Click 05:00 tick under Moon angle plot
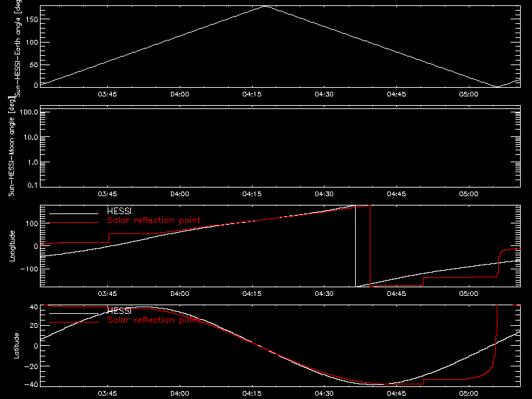This screenshot has height=399, width=532. coord(469,194)
